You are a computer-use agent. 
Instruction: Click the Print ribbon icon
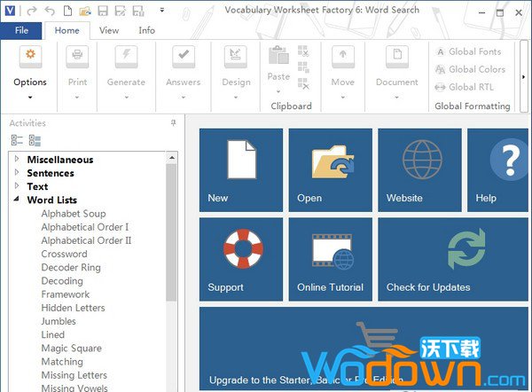click(77, 57)
